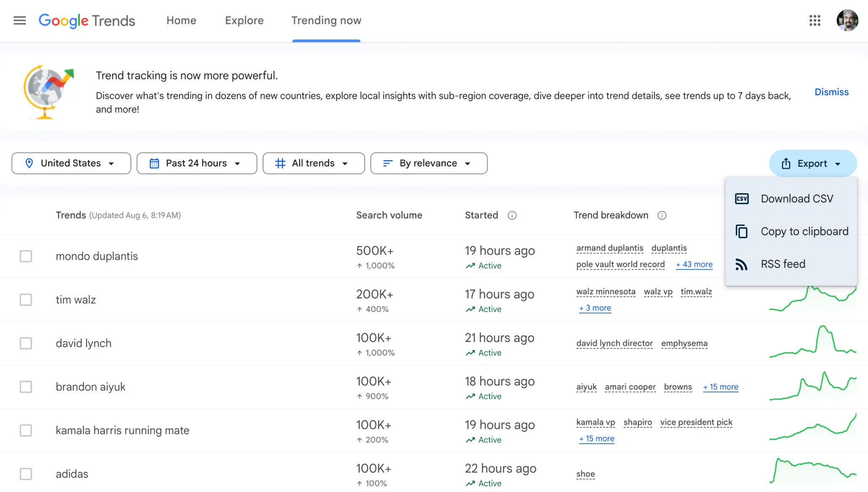Click the walz minnesota related term

tap(606, 292)
